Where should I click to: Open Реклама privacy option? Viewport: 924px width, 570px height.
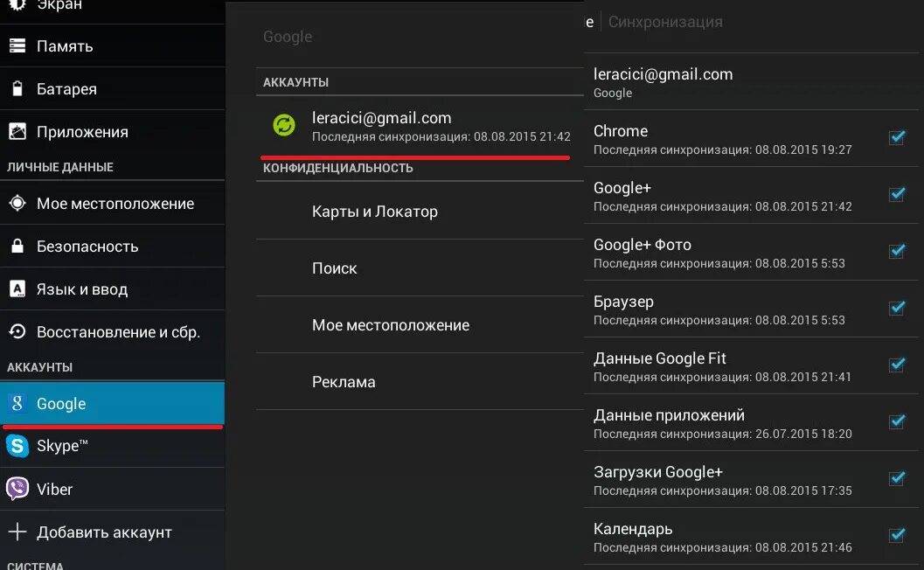[x=420, y=382]
